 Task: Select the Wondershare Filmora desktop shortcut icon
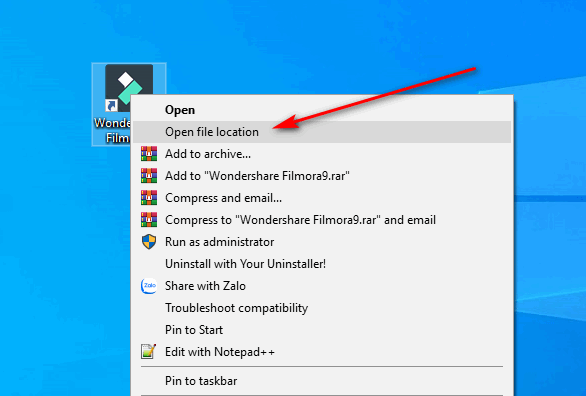tap(129, 88)
